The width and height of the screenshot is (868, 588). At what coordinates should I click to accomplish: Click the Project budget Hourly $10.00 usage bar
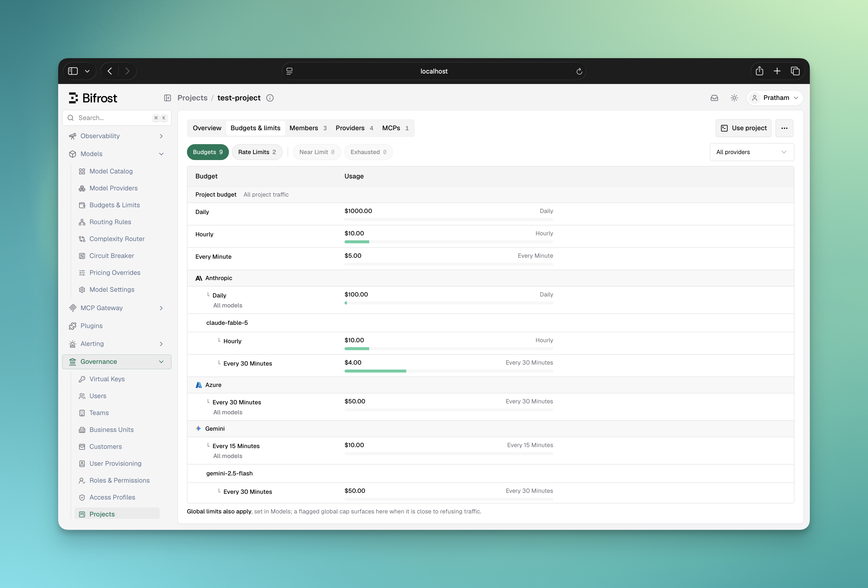click(449, 242)
